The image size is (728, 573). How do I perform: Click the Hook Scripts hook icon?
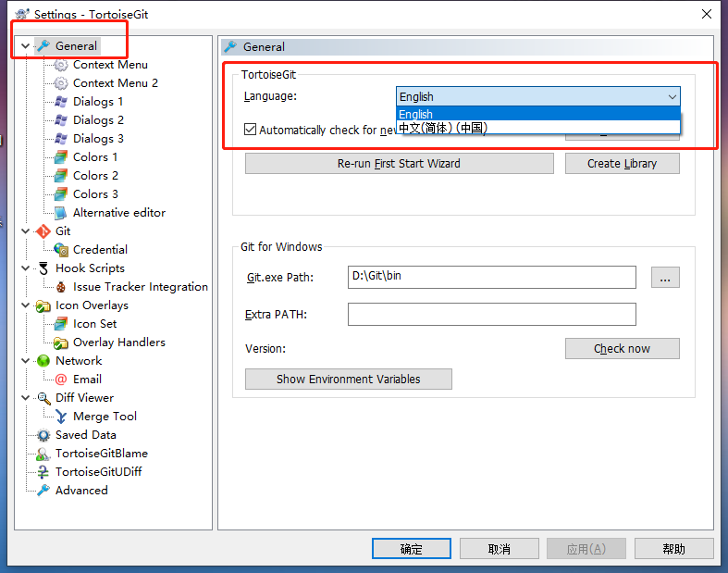(43, 268)
